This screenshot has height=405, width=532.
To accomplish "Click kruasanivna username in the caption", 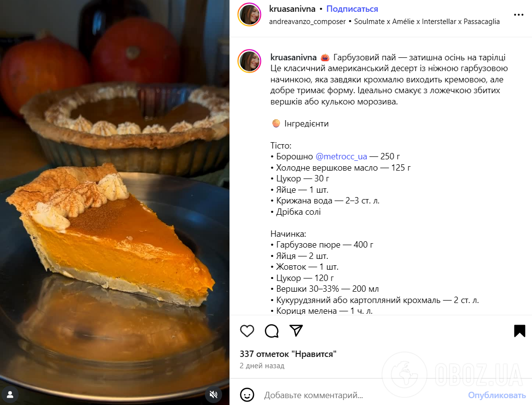I will click(294, 57).
